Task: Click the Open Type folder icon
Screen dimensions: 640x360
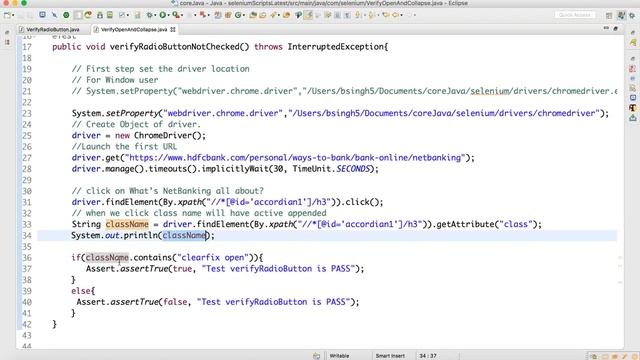Action: pyautogui.click(x=253, y=15)
